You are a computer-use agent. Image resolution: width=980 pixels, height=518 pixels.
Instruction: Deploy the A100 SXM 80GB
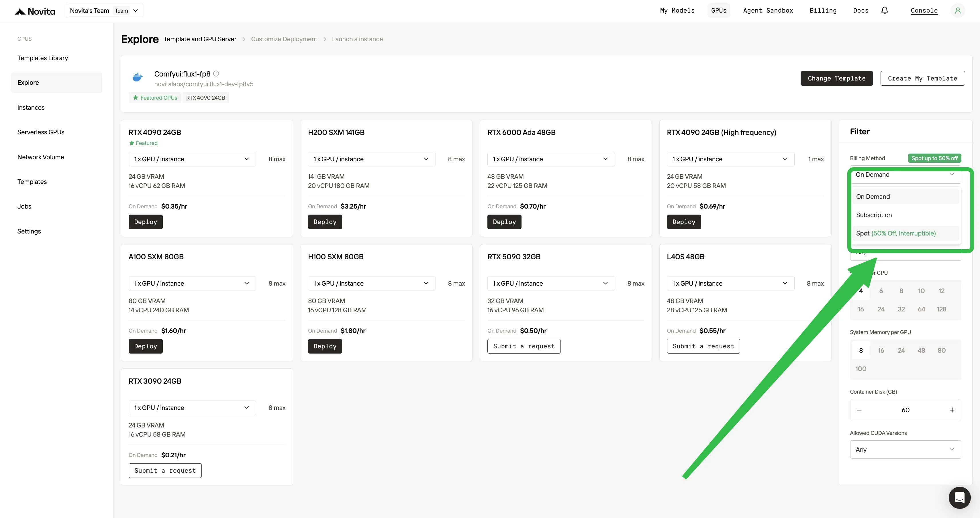(145, 346)
